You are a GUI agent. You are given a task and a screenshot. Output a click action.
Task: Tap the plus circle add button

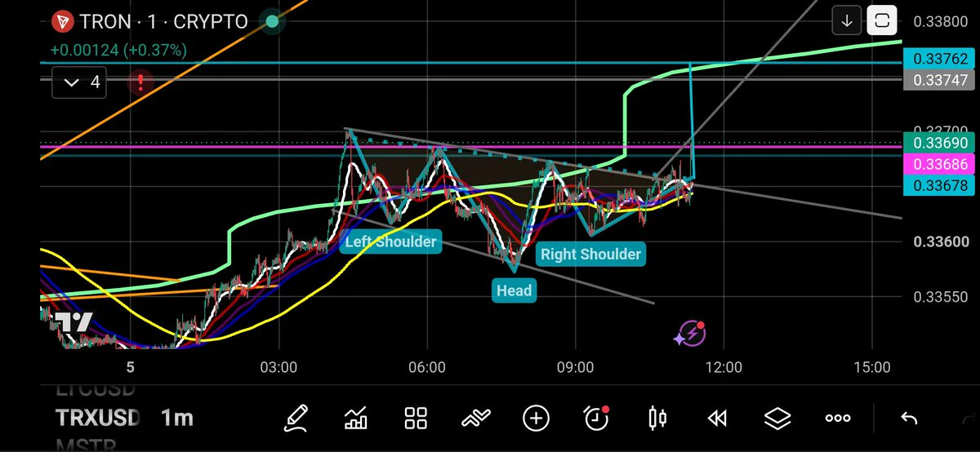point(536,419)
